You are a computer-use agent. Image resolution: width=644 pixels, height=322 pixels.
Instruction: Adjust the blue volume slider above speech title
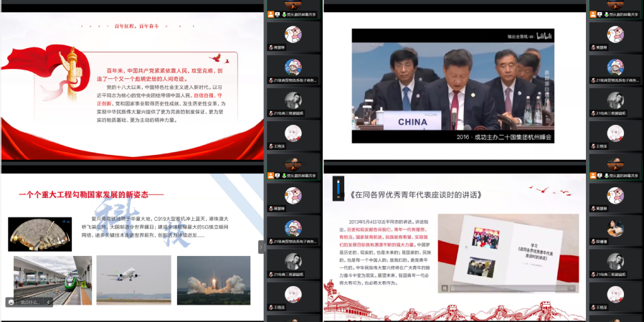(337, 189)
